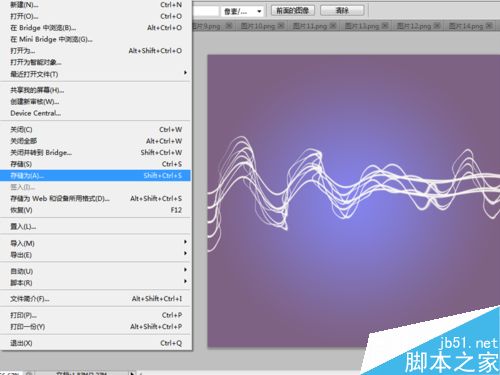Select 共享我的屏幕(H) menu entry
Viewport: 500px width, 375px height.
[x=96, y=90]
